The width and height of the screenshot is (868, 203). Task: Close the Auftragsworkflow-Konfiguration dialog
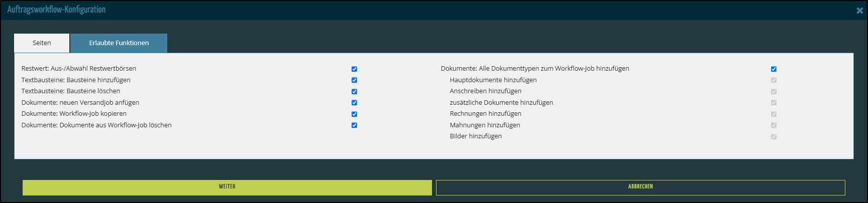[x=859, y=11]
